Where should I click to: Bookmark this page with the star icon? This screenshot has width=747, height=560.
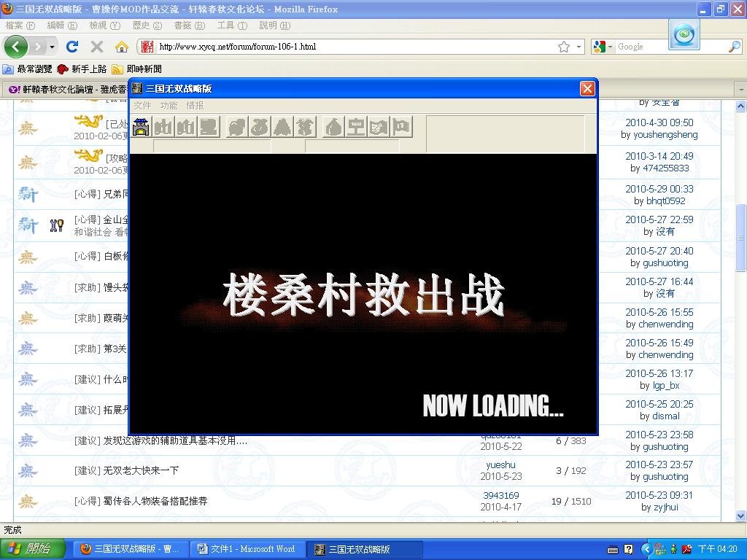coord(564,47)
